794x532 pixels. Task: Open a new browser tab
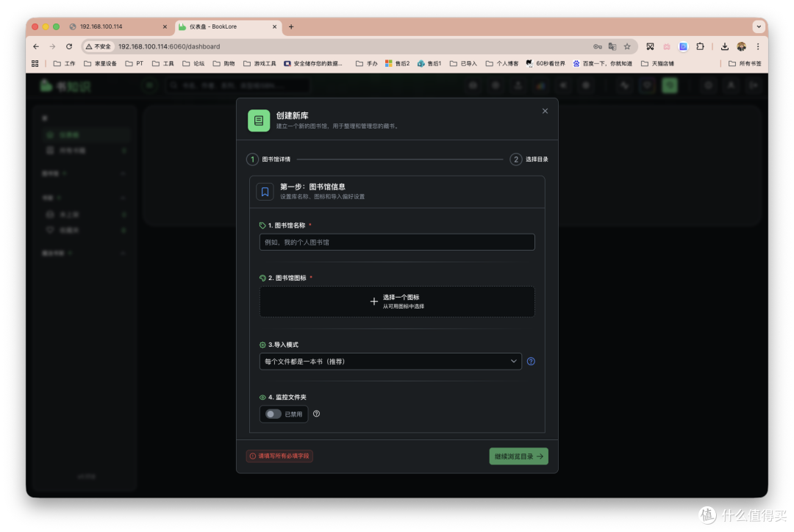(x=291, y=27)
